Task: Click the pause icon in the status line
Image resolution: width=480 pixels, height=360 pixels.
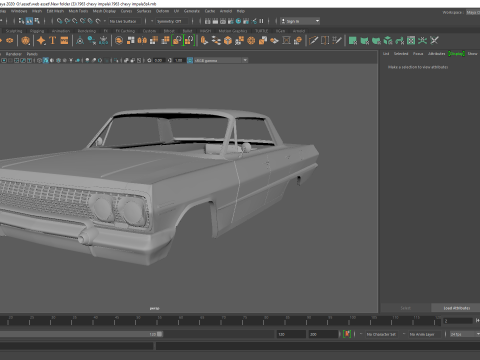Action: tap(261, 21)
